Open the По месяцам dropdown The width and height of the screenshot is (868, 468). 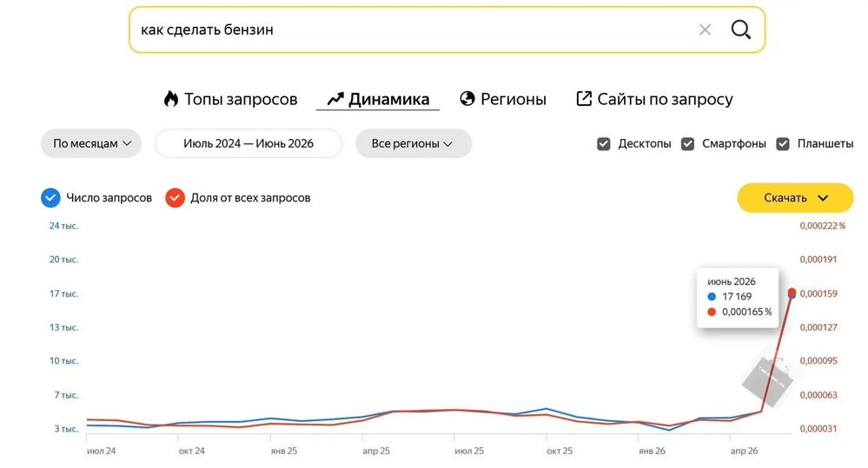point(91,143)
